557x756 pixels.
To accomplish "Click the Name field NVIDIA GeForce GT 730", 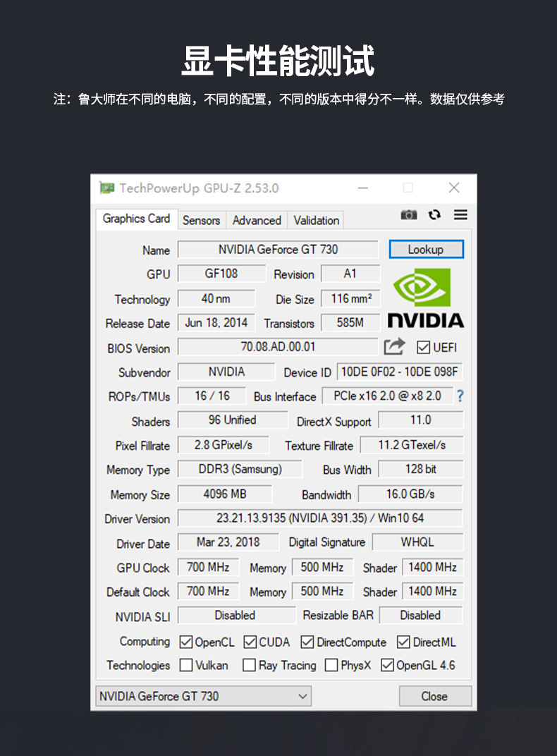I will pyautogui.click(x=278, y=249).
